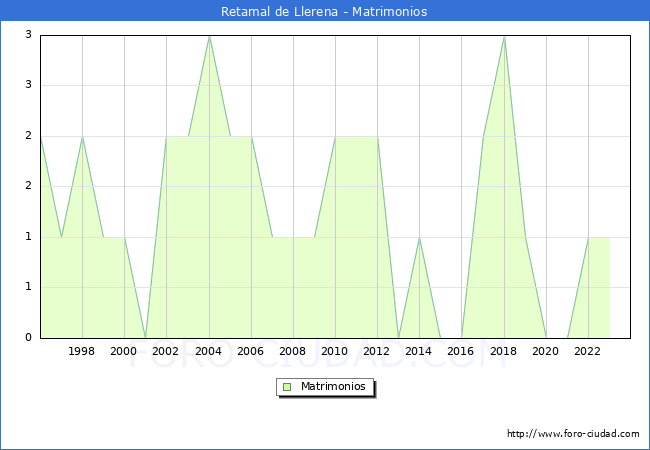650x450 pixels.
Task: Click the chart title Retamal de Llerena
Action: (324, 12)
